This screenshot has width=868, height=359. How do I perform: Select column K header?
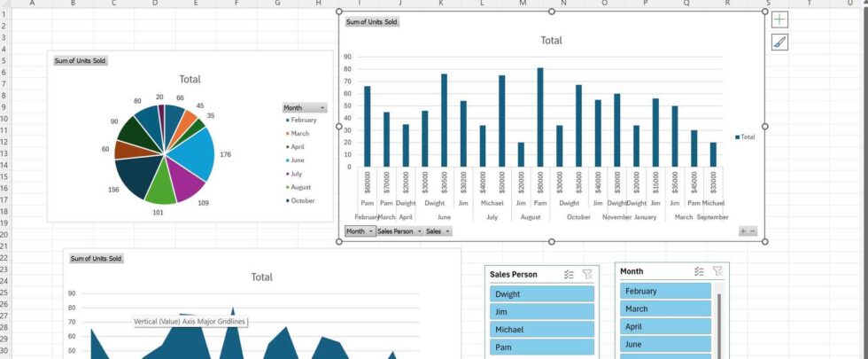441,4
